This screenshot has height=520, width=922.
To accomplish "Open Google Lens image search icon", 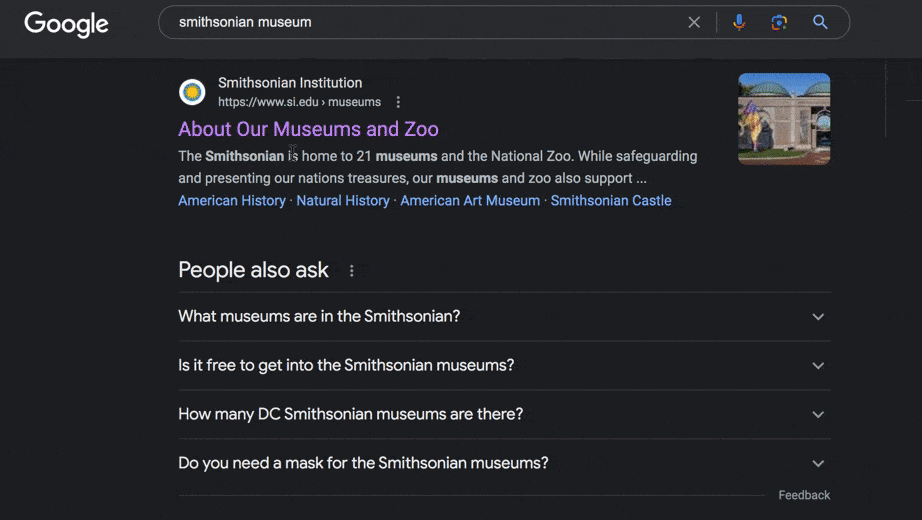I will coord(779,22).
